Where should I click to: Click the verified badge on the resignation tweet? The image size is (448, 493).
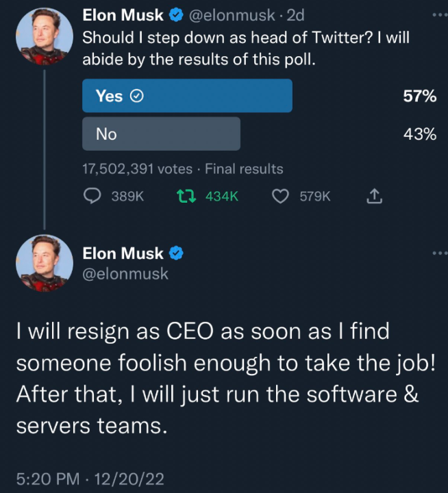(x=175, y=253)
